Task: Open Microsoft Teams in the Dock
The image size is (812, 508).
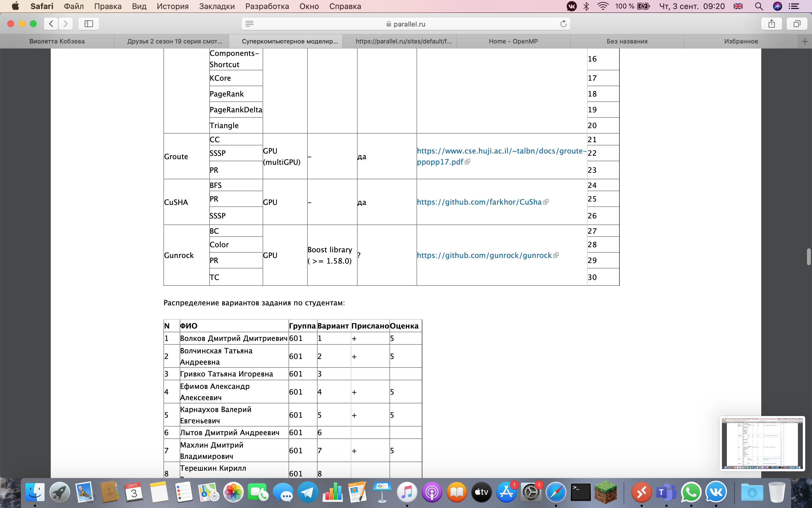Action: 667,492
